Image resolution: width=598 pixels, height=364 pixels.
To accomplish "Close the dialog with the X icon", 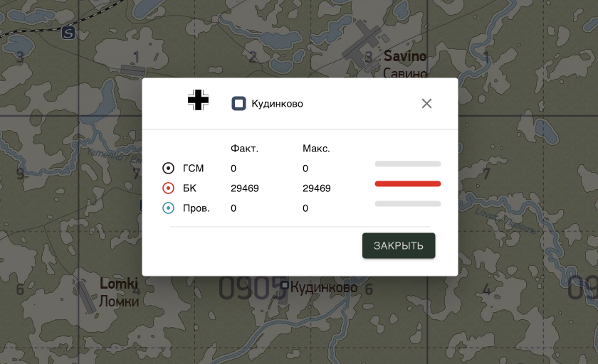I will point(426,104).
